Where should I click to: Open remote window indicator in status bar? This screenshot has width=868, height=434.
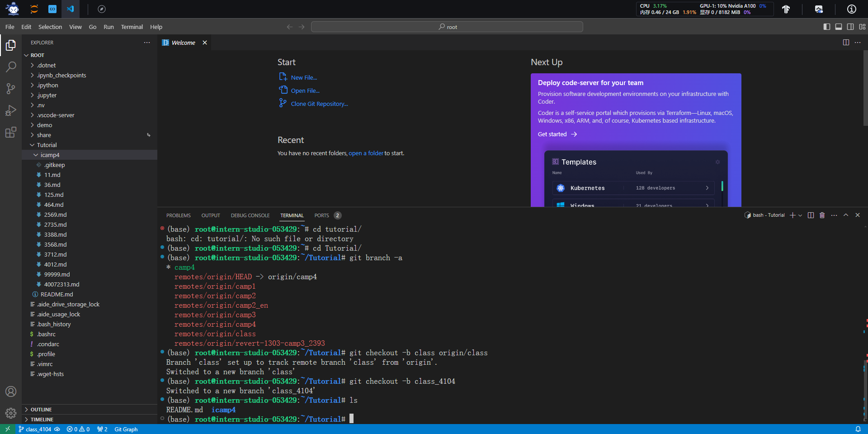tap(7, 429)
